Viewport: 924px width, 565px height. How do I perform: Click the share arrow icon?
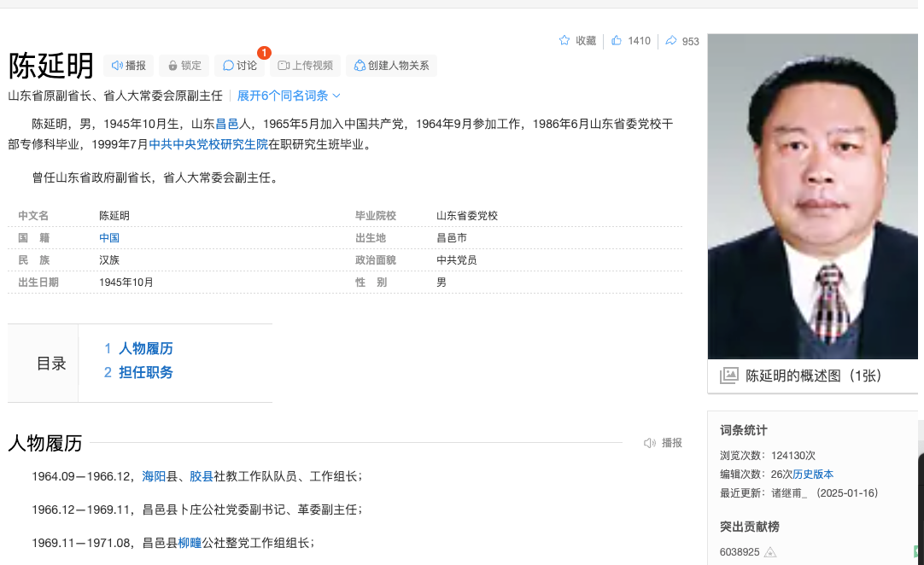[x=671, y=41]
